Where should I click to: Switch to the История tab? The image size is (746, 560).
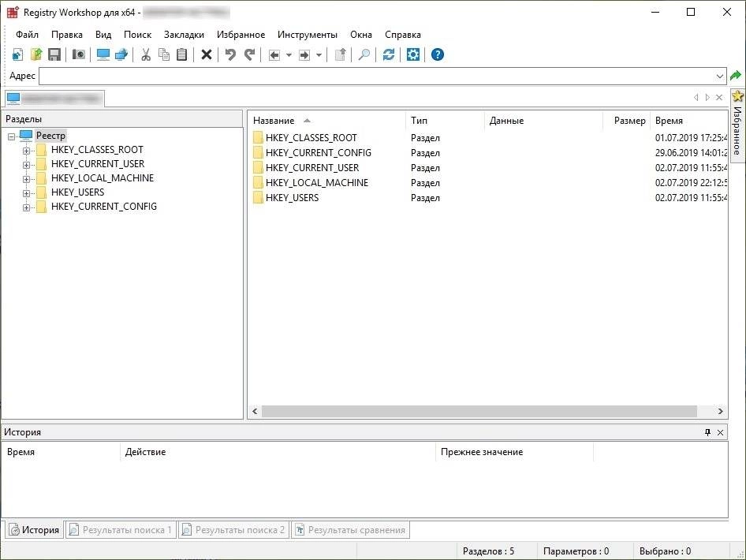34,529
